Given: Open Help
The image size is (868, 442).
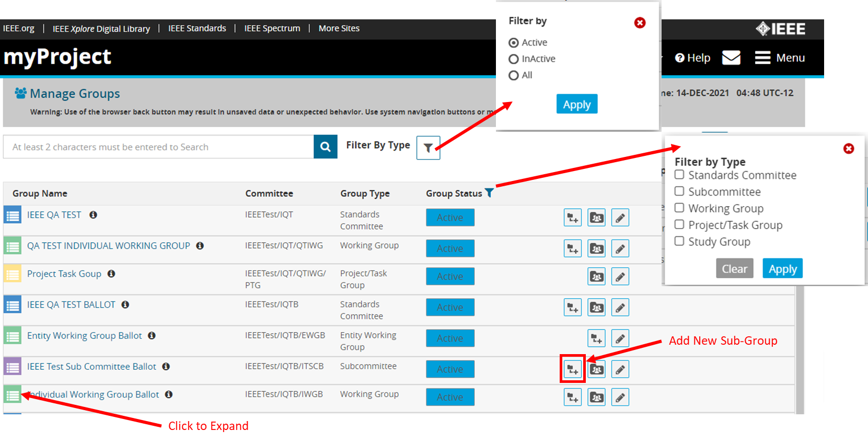Looking at the screenshot, I should (692, 58).
